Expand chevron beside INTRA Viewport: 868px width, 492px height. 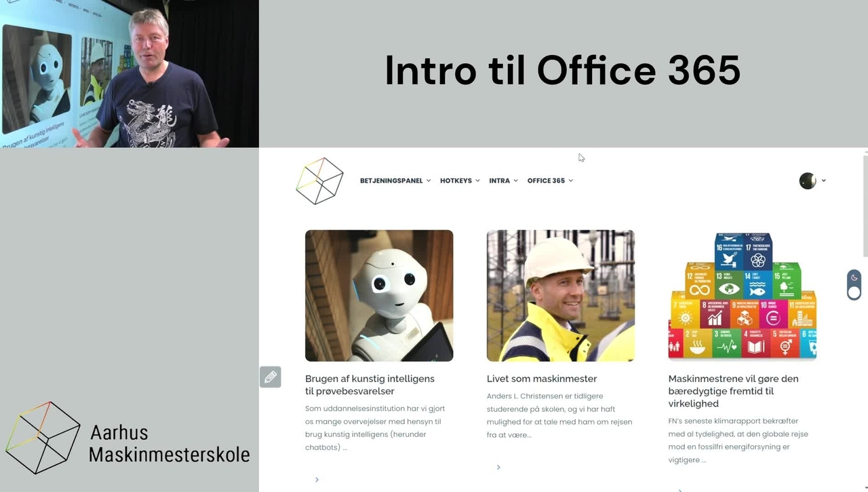pyautogui.click(x=515, y=181)
